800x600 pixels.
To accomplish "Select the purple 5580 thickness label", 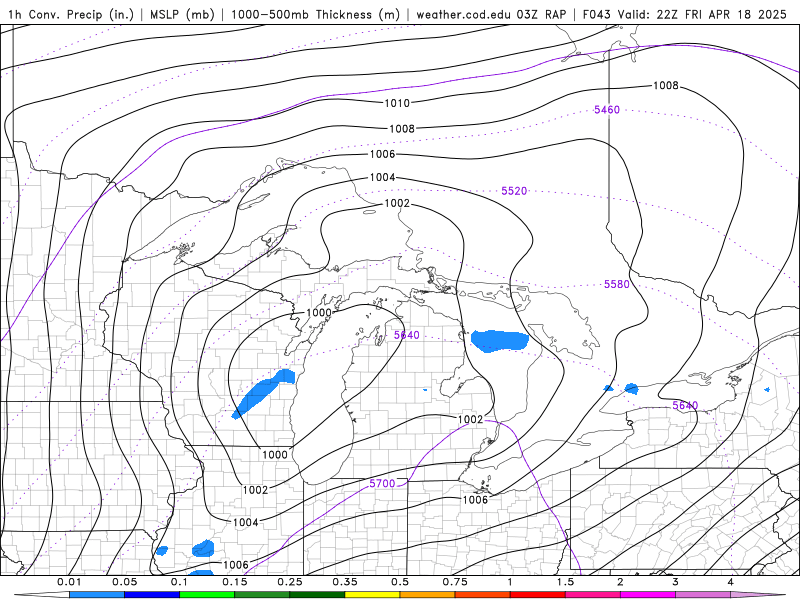I will click(616, 284).
